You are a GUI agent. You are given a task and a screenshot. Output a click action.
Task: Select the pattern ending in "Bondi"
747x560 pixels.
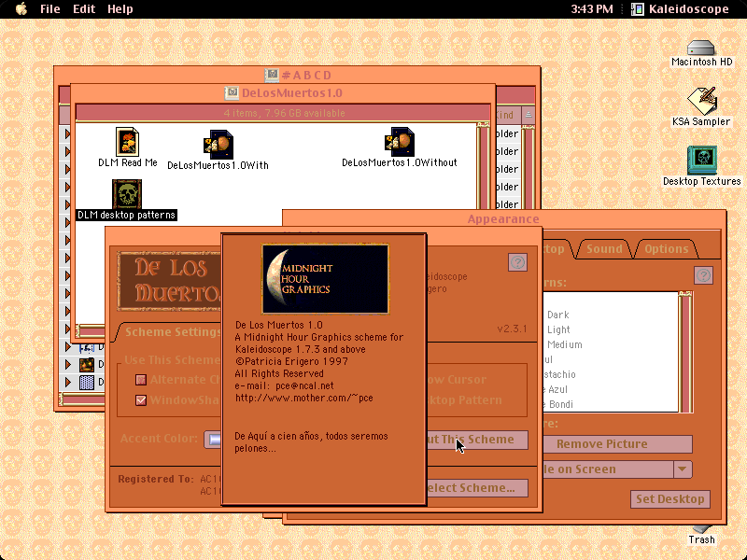pyautogui.click(x=558, y=404)
